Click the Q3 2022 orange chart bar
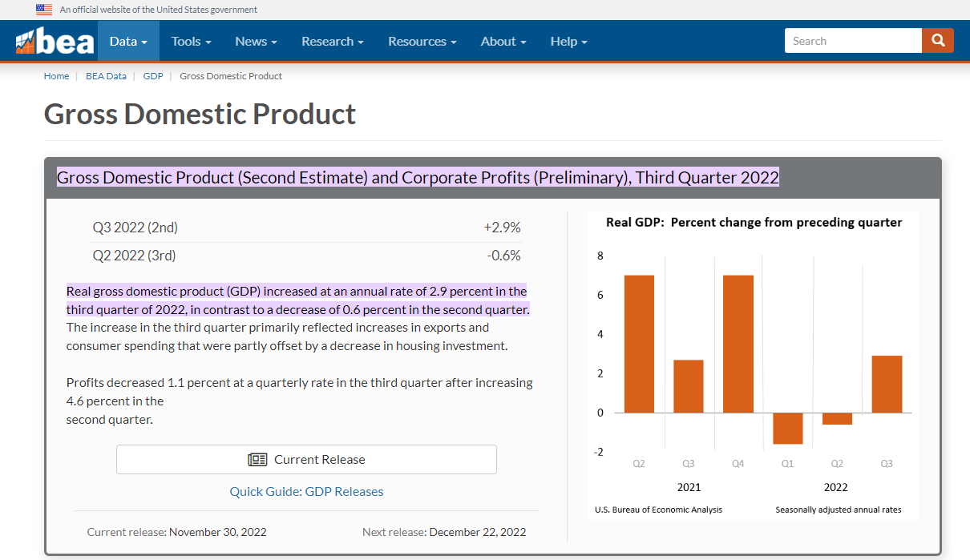 point(887,385)
